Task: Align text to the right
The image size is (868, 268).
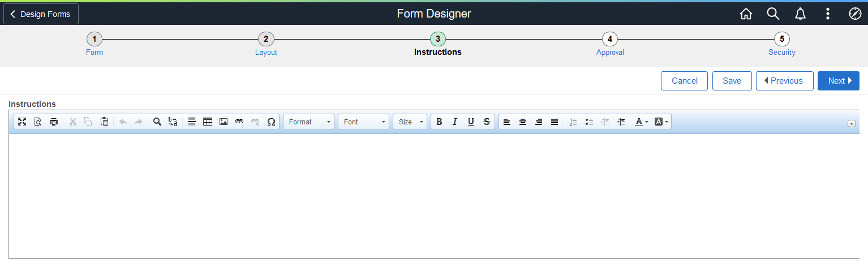Action: click(x=539, y=122)
